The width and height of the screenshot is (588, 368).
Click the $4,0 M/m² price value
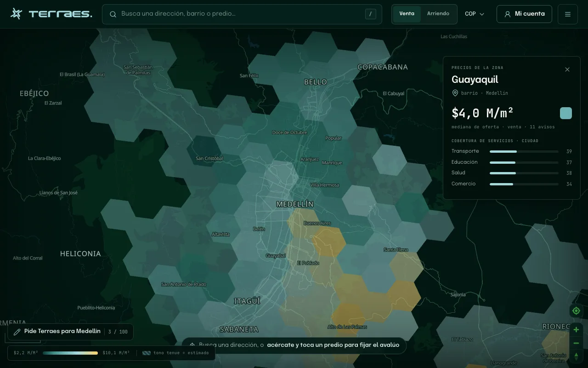(x=482, y=113)
